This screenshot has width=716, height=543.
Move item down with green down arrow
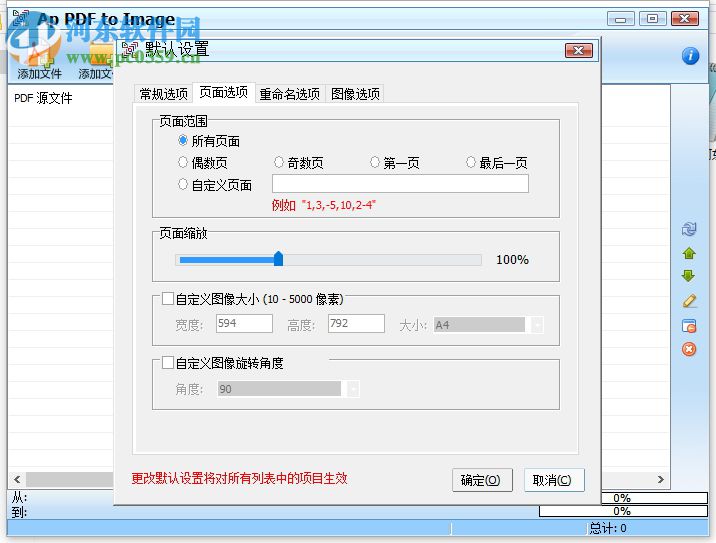pos(689,276)
